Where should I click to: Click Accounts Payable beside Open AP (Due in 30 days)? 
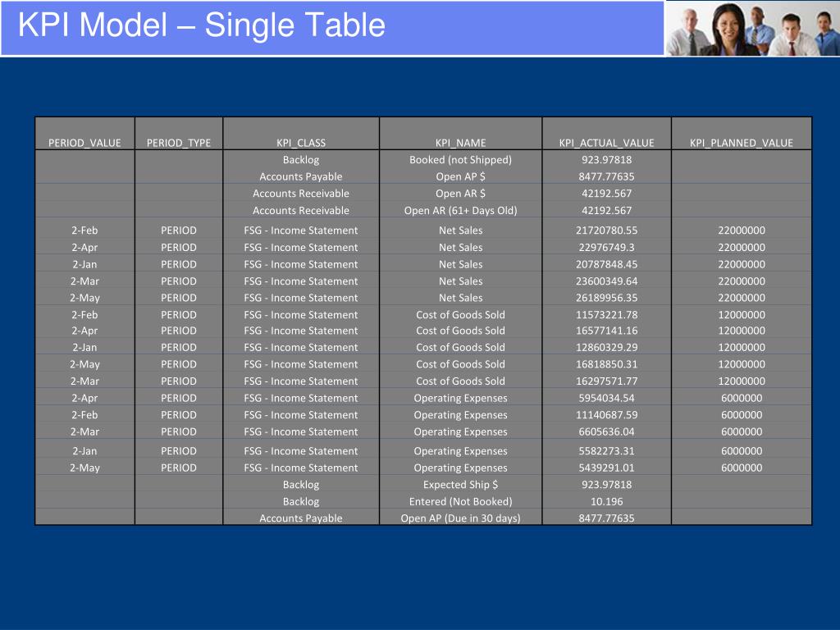click(x=301, y=518)
